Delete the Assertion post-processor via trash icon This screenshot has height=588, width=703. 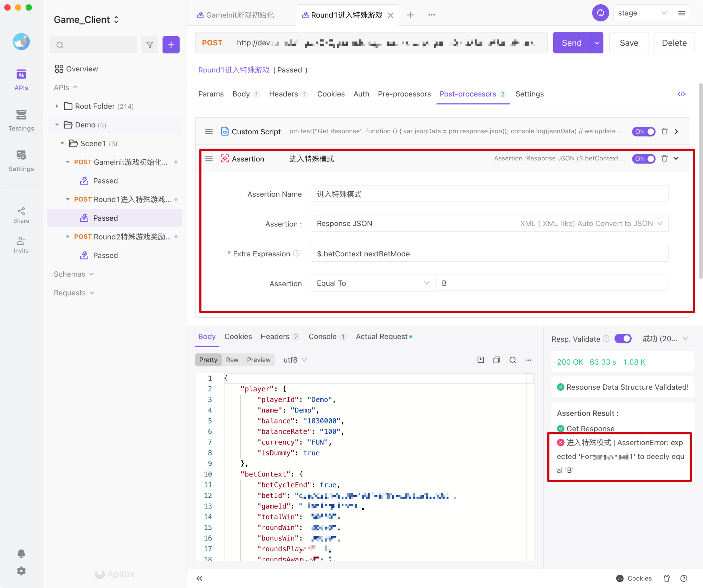point(664,159)
